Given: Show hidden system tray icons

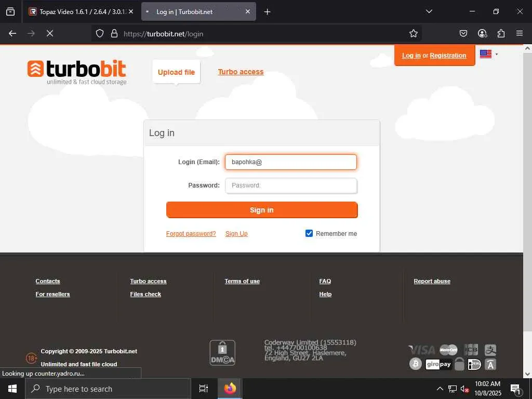Looking at the screenshot, I should coord(440,389).
